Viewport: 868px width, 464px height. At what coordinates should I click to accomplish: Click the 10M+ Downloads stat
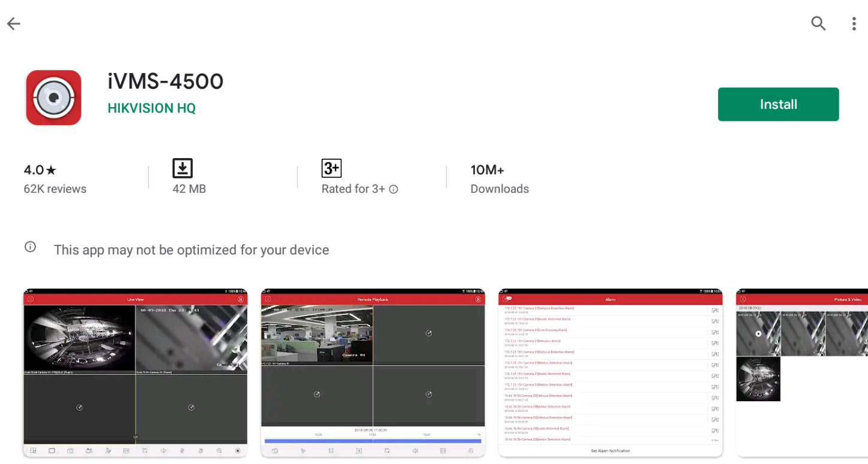pos(500,179)
